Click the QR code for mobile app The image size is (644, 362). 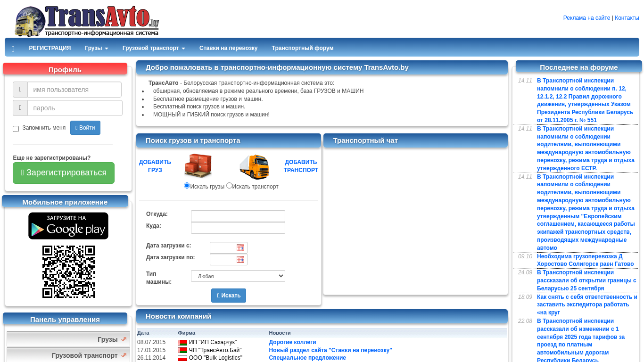tap(68, 271)
